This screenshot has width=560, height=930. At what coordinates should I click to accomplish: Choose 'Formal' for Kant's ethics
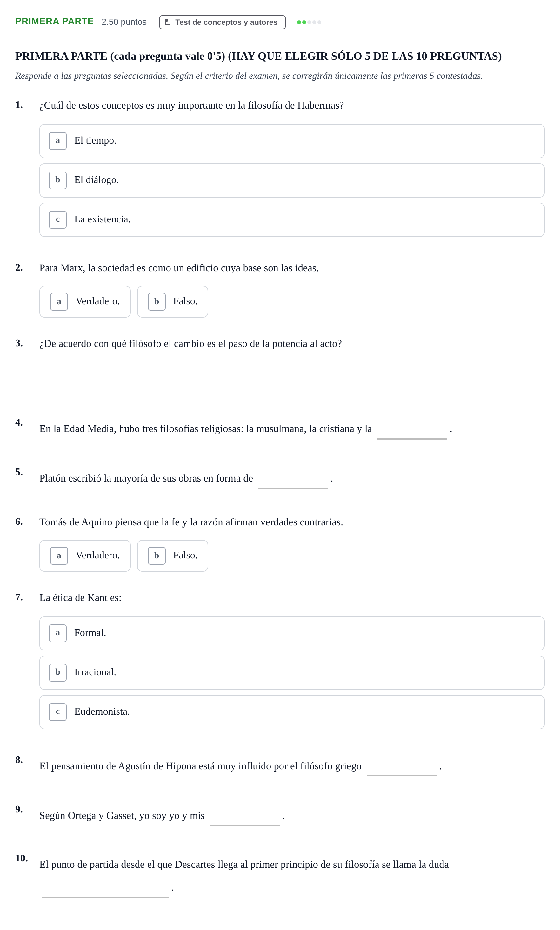292,633
